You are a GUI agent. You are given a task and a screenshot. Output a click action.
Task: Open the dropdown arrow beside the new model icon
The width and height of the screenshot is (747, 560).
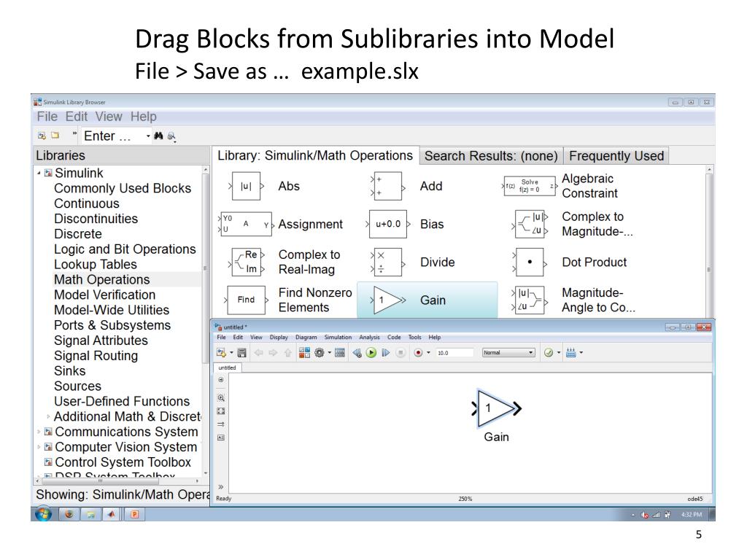[x=231, y=353]
